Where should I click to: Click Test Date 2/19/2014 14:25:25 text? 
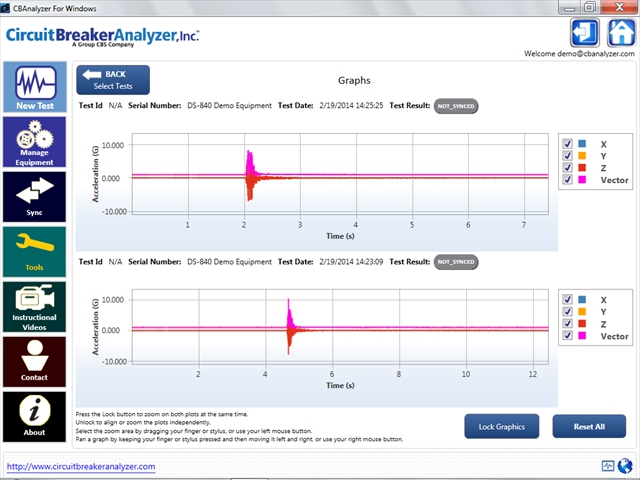(x=351, y=105)
